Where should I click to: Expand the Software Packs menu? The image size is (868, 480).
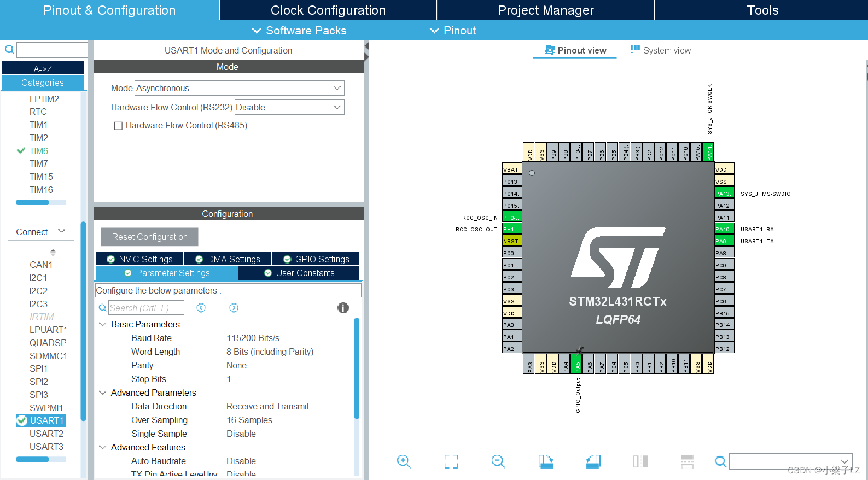pos(299,31)
